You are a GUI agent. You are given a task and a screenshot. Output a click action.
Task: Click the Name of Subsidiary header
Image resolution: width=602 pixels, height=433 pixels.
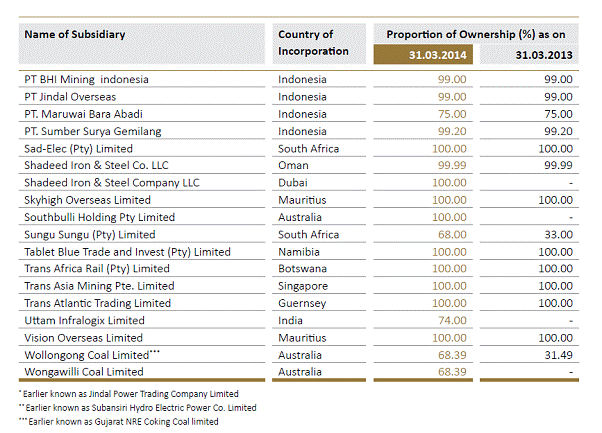click(75, 34)
